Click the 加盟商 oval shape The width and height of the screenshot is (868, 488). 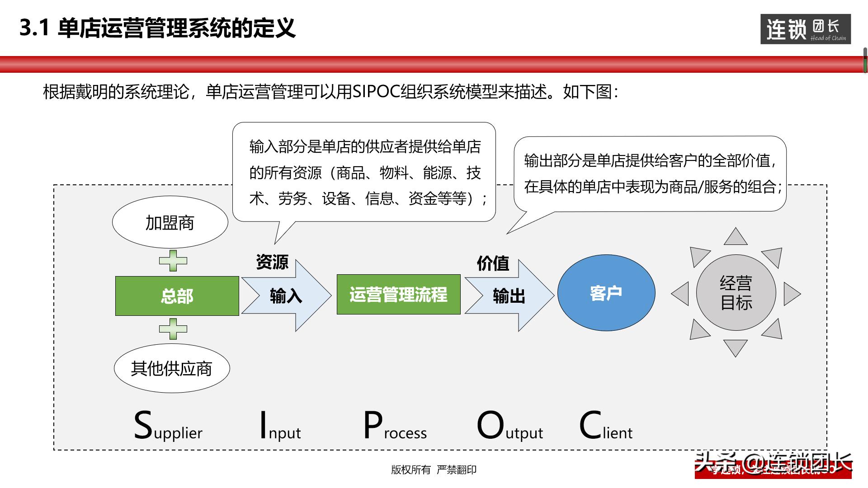170,222
